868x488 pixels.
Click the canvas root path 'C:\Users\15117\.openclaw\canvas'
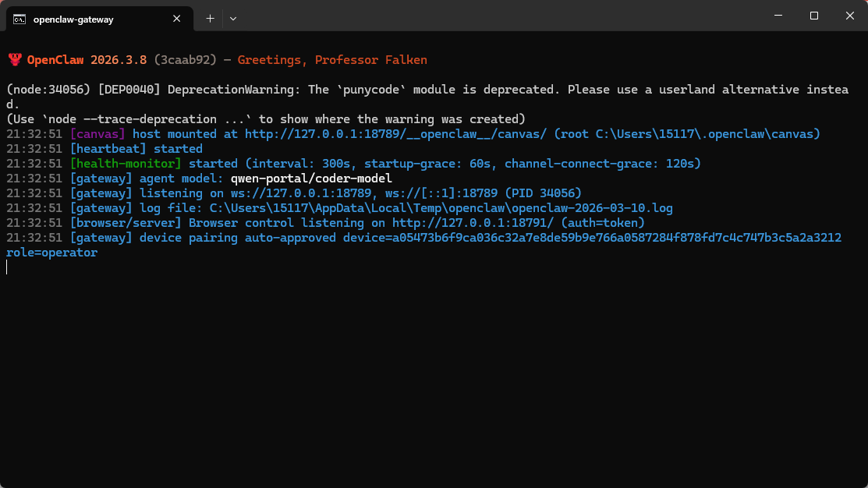pos(704,134)
